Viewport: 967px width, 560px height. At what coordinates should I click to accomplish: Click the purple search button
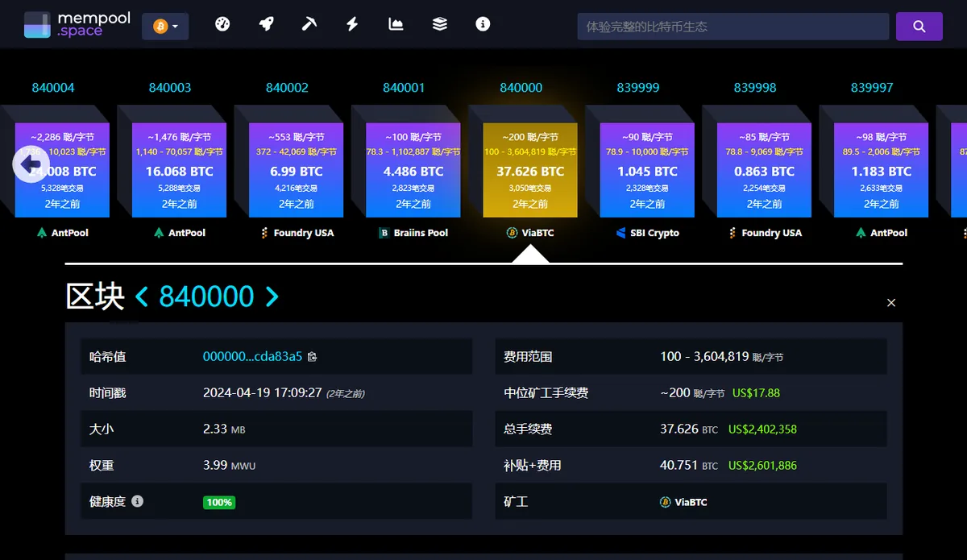(x=919, y=27)
